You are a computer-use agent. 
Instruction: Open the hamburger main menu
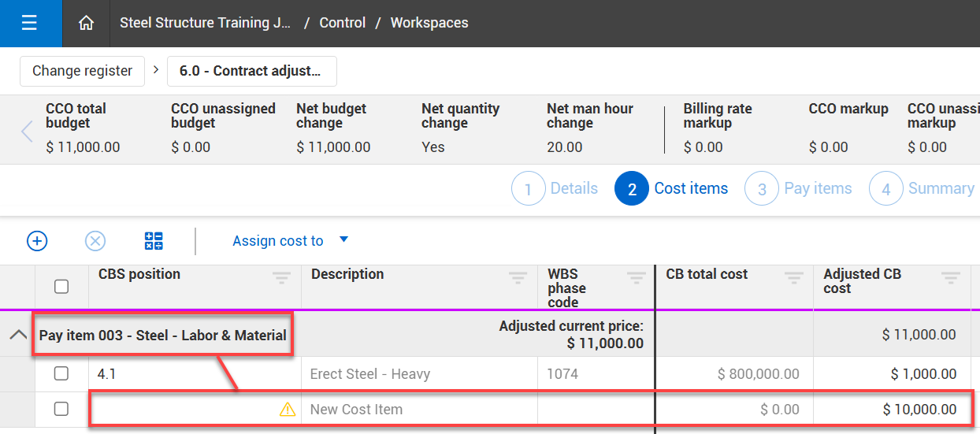click(x=30, y=23)
